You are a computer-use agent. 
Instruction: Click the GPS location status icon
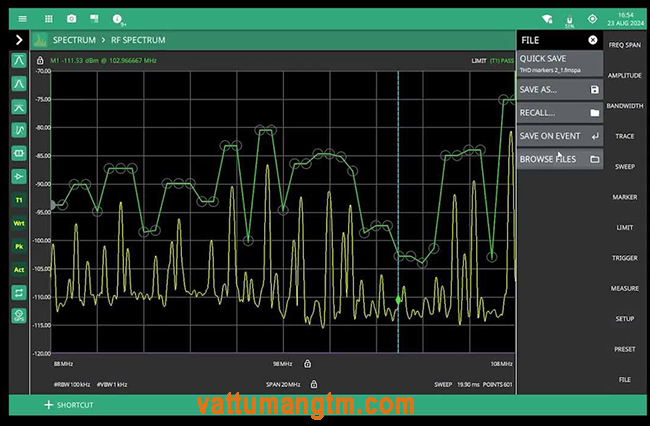point(592,18)
